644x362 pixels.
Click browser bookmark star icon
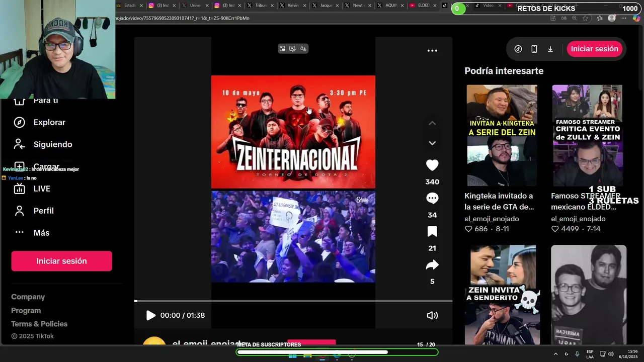pos(586,18)
